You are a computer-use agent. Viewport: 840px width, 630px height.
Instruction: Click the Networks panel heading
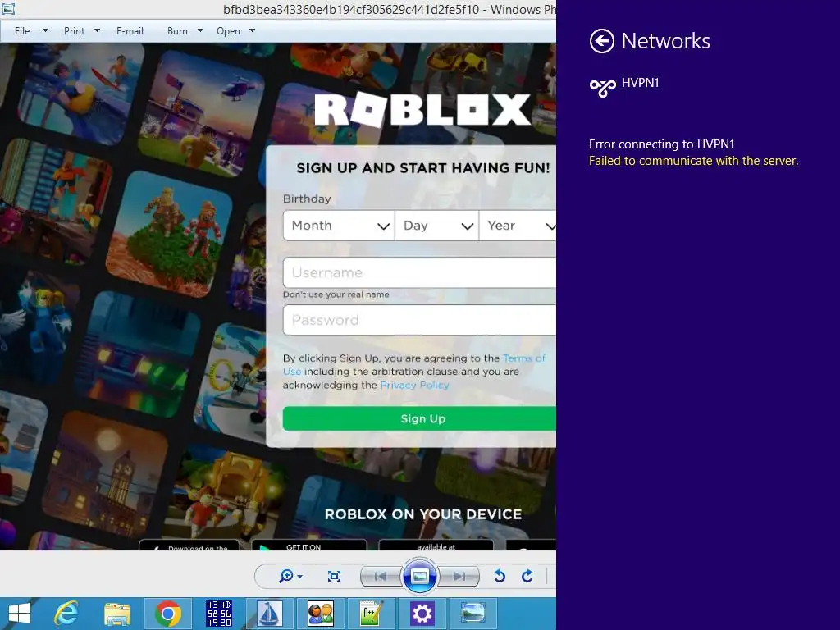click(665, 41)
